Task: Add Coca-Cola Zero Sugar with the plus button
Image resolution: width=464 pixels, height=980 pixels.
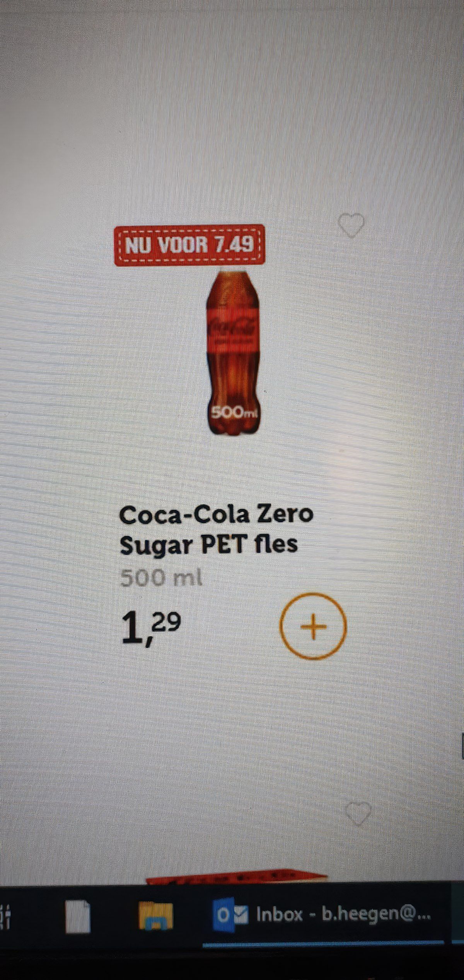Action: (x=314, y=626)
